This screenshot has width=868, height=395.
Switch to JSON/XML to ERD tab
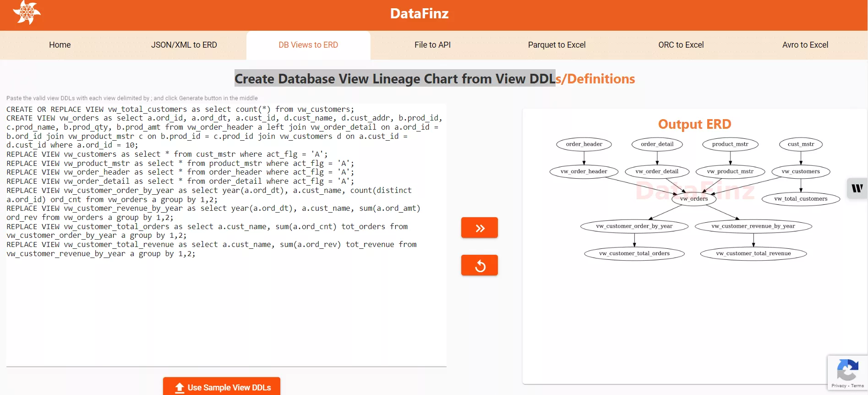point(184,45)
